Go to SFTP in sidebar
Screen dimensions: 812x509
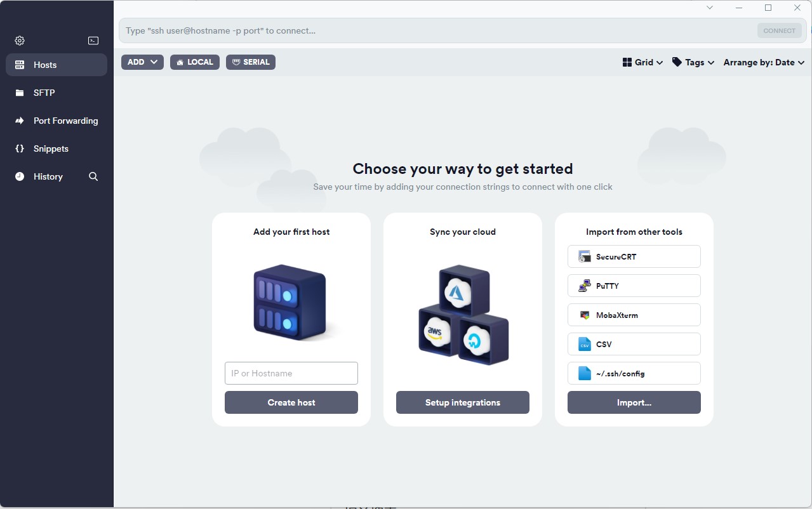[44, 93]
